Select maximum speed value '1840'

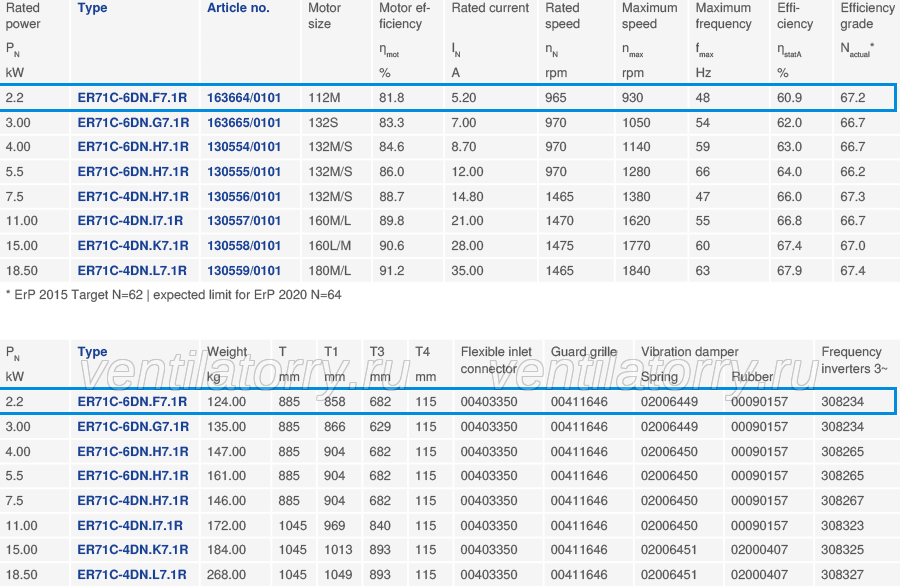[x=637, y=270]
